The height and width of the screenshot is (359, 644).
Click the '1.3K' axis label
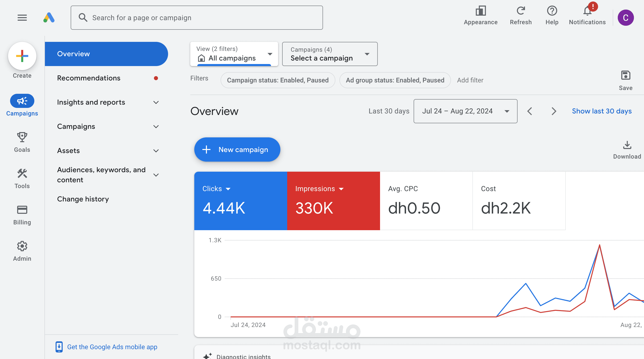(x=215, y=240)
